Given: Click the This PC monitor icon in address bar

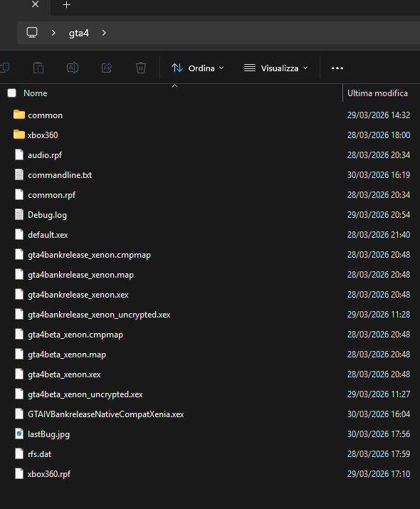Looking at the screenshot, I should point(32,33).
